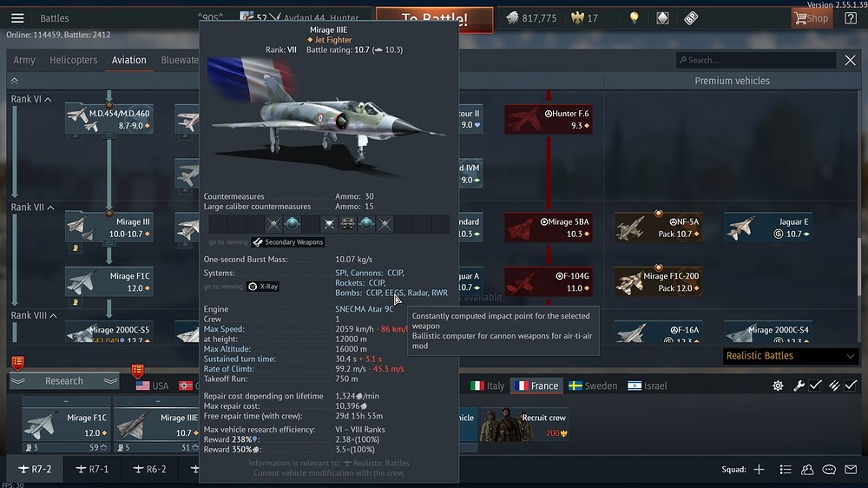Open the Battle Pass ticket icon
The height and width of the screenshot is (488, 868).
[691, 18]
